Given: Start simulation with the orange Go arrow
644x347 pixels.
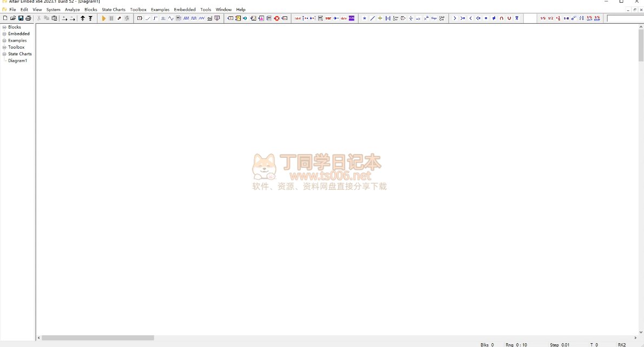Looking at the screenshot, I should click(103, 18).
